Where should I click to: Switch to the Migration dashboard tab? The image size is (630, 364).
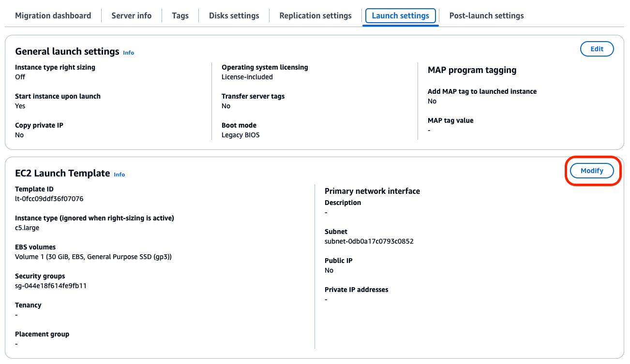coord(53,15)
